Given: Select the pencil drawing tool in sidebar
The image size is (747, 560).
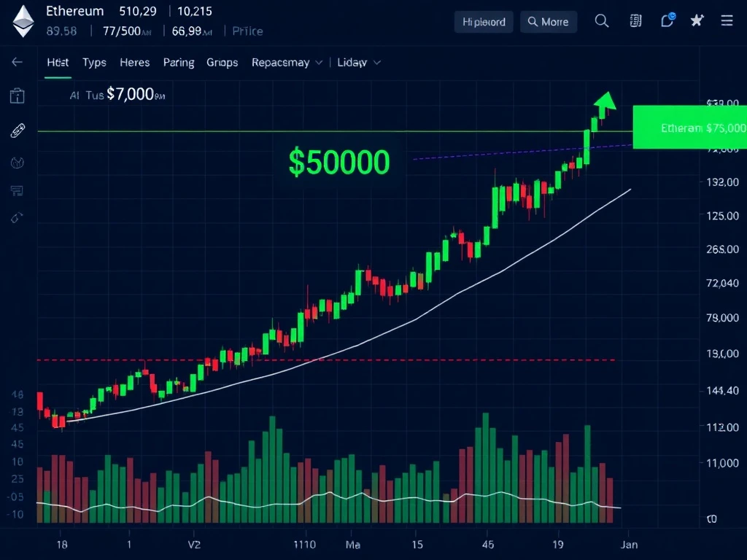Looking at the screenshot, I should (x=18, y=131).
